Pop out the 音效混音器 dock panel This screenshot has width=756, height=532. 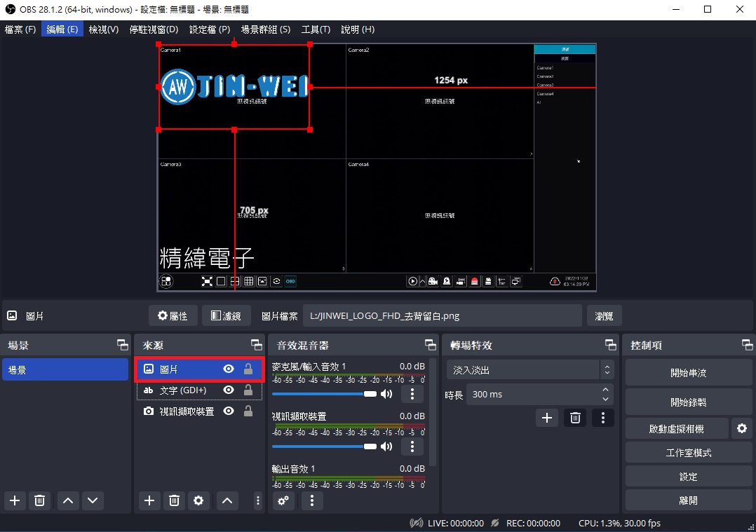(x=430, y=345)
